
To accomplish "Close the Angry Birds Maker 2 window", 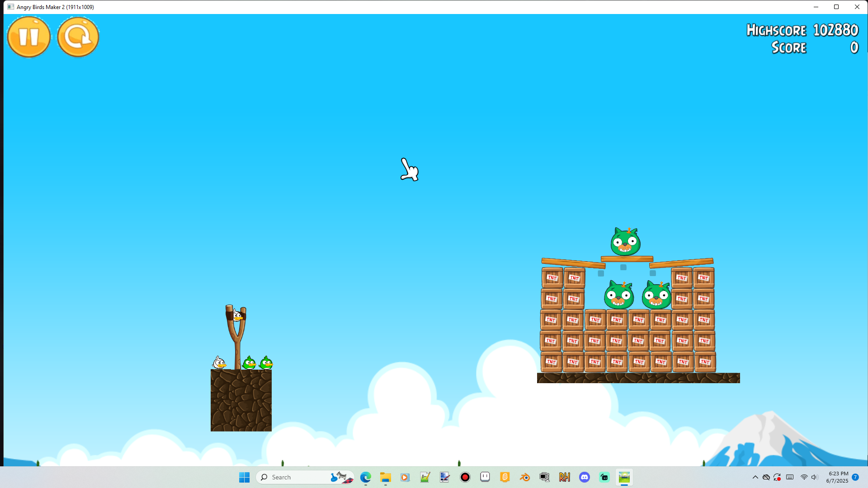I will (857, 7).
